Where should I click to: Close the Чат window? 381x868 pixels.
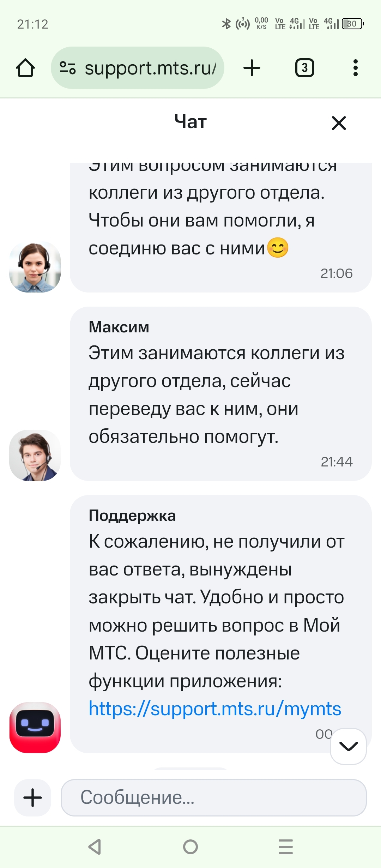pos(339,123)
